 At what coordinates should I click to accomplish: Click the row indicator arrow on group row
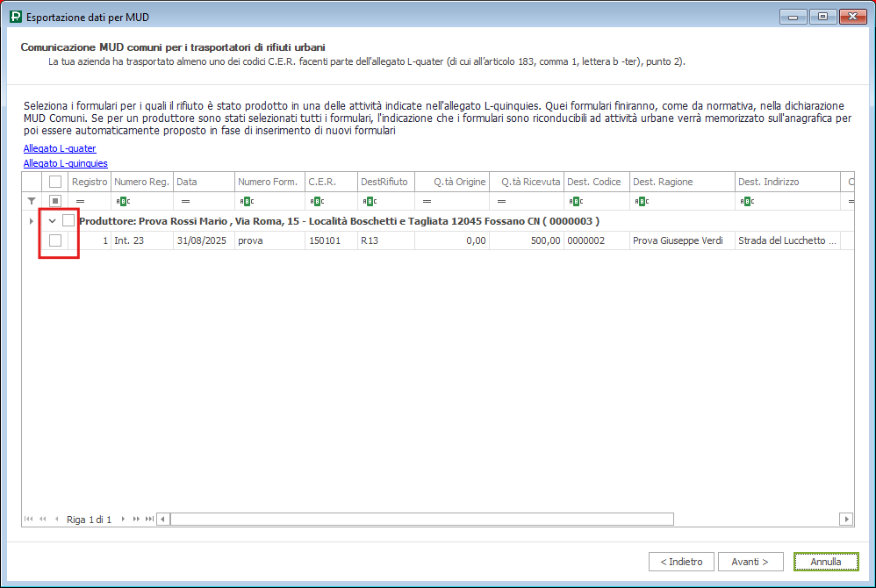(32, 221)
